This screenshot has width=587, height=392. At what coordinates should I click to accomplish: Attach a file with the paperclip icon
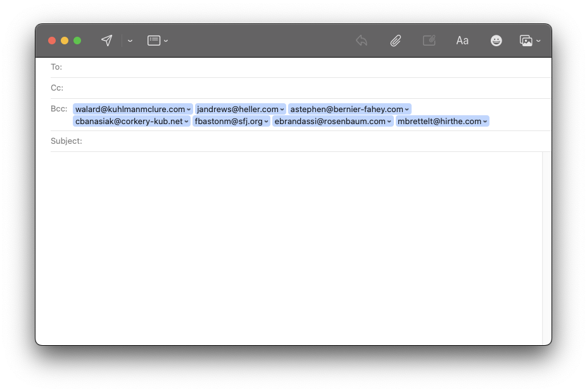click(x=396, y=41)
